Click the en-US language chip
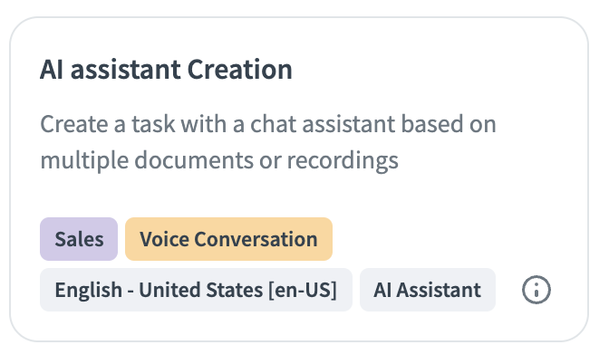 pyautogui.click(x=196, y=291)
